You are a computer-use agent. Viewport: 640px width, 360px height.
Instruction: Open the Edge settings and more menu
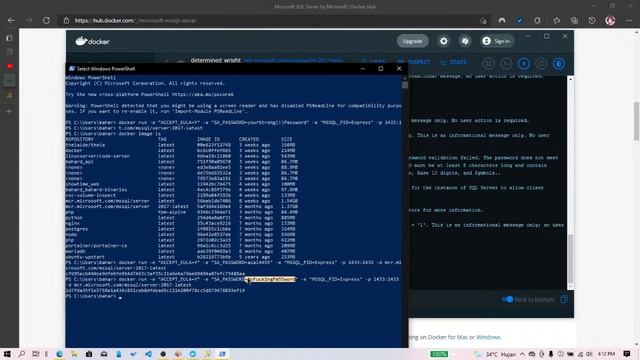point(629,20)
